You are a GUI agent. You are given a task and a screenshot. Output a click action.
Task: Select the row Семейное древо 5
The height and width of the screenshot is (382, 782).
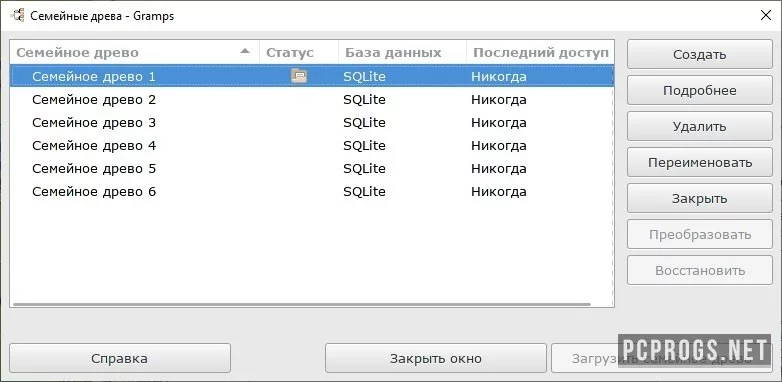pyautogui.click(x=312, y=169)
